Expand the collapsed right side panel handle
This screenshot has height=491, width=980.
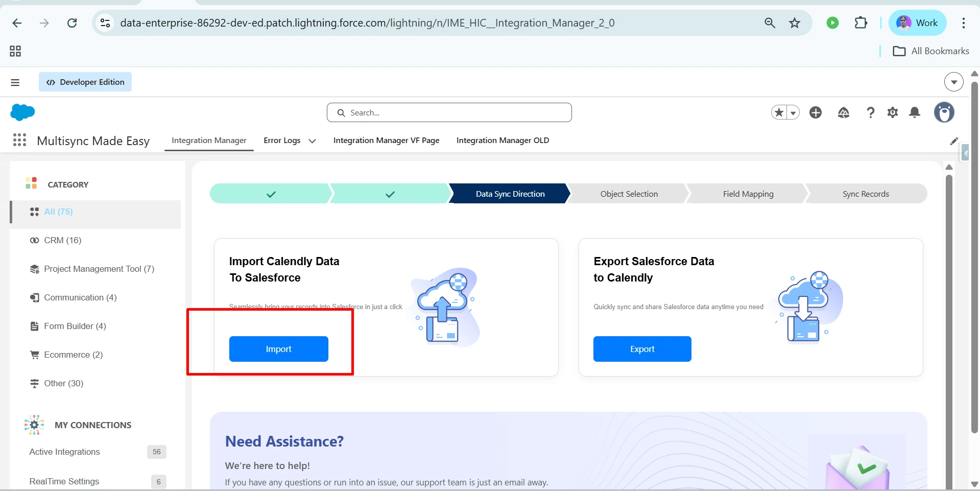[965, 152]
